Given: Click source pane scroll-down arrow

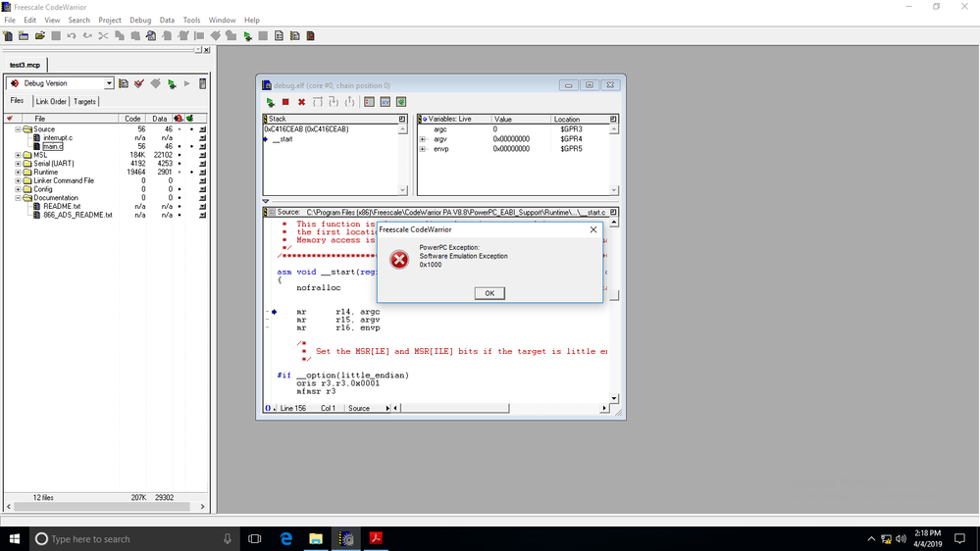Looking at the screenshot, I should pyautogui.click(x=614, y=398).
